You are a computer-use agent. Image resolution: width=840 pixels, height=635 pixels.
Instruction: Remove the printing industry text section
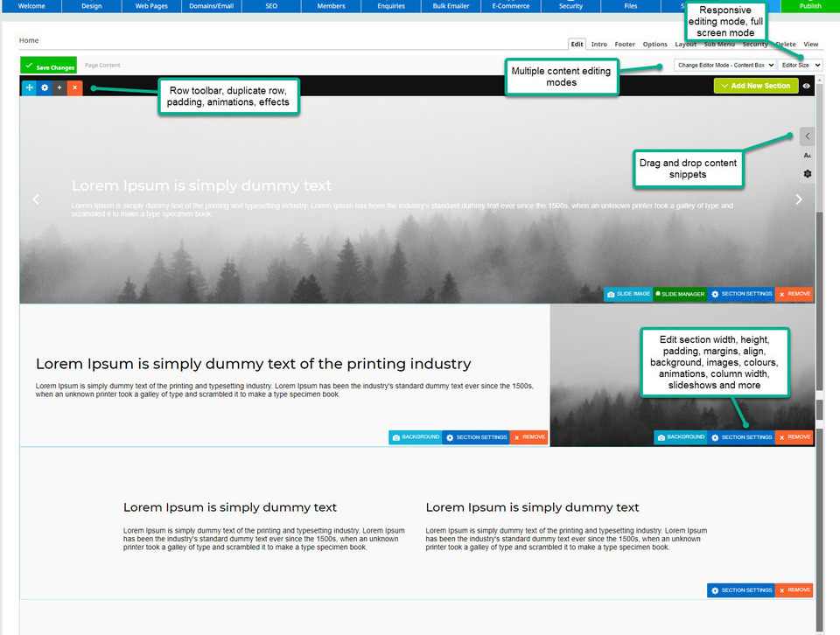528,437
